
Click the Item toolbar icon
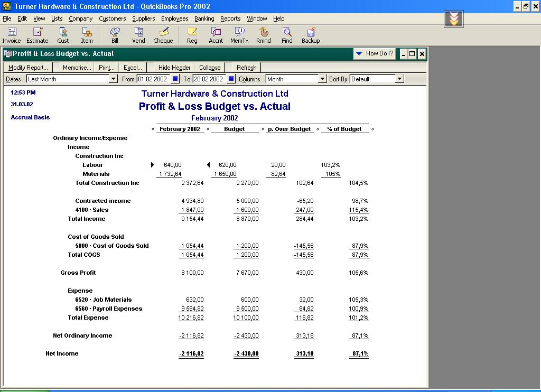point(87,35)
